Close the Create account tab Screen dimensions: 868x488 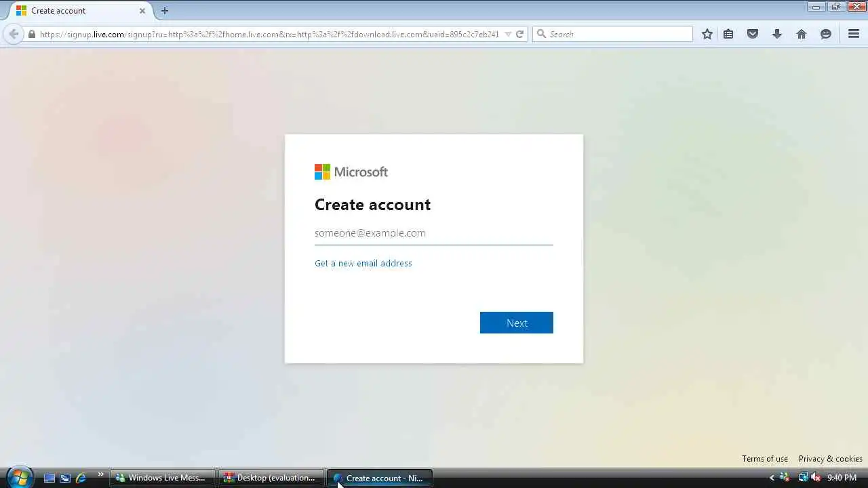(142, 11)
